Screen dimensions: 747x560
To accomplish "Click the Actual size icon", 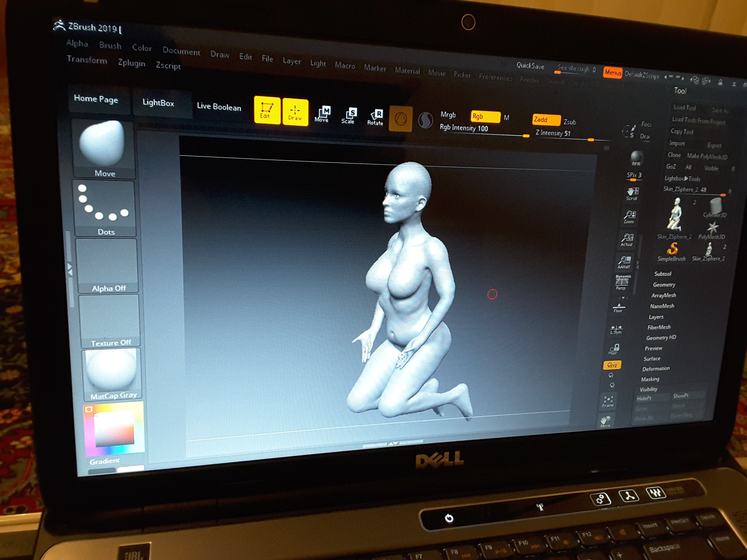I will 627,240.
